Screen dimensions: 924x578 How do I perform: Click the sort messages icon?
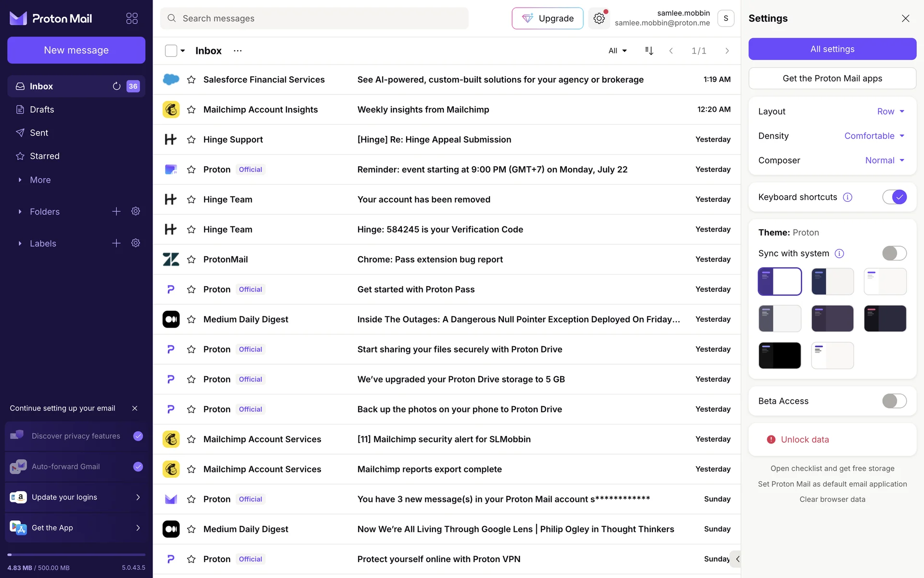coord(649,51)
